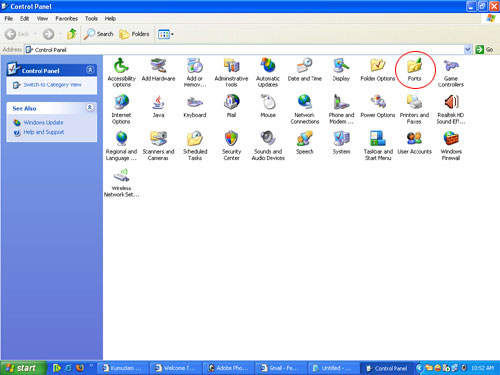500x375 pixels.
Task: Open Keyboard settings icon
Action: (195, 106)
